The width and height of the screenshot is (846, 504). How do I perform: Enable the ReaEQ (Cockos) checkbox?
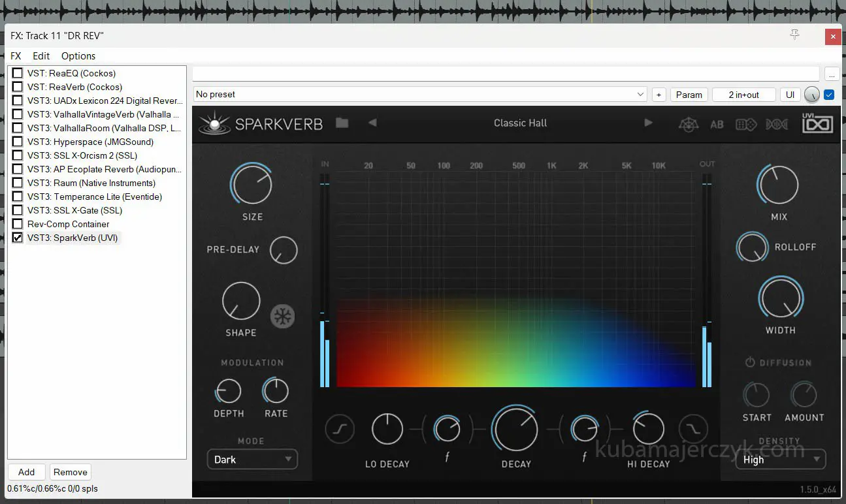pos(18,73)
